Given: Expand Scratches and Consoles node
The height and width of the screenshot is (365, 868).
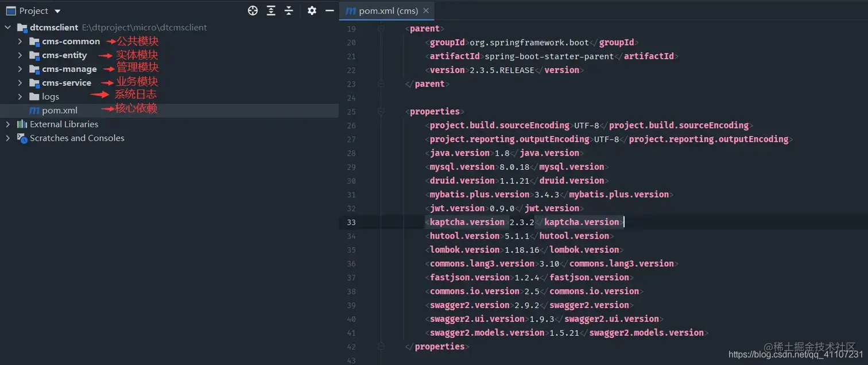Looking at the screenshot, I should pyautogui.click(x=7, y=138).
